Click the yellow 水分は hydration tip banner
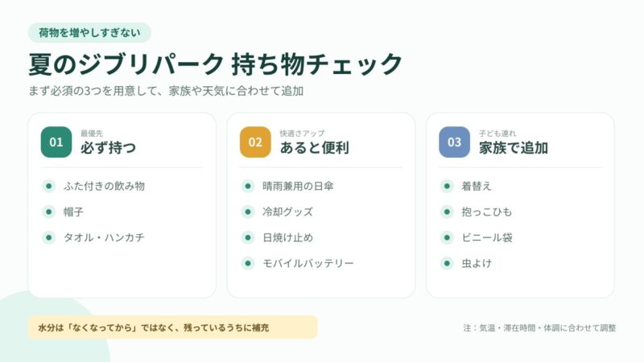 point(172,327)
